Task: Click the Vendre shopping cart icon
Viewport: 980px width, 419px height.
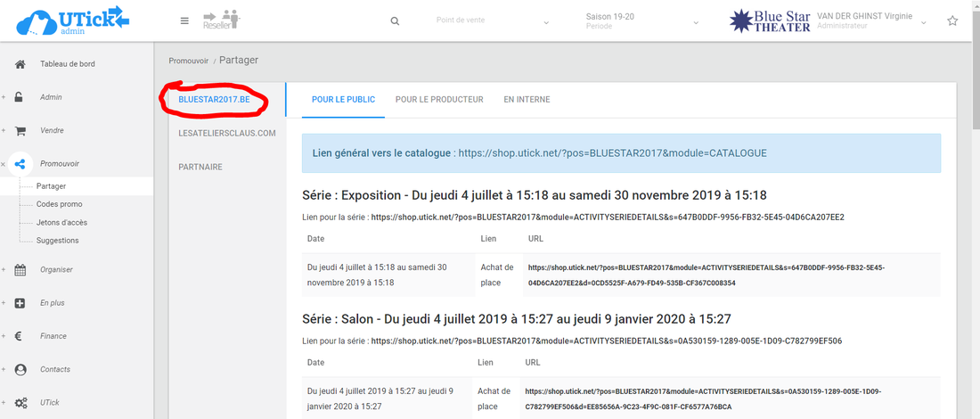Action: tap(20, 131)
